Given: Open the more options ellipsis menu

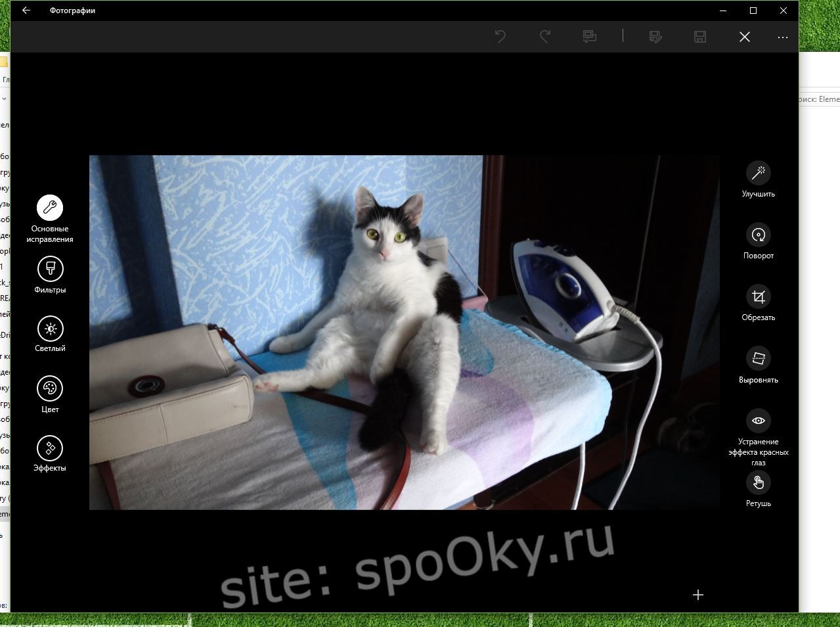Looking at the screenshot, I should 782,37.
